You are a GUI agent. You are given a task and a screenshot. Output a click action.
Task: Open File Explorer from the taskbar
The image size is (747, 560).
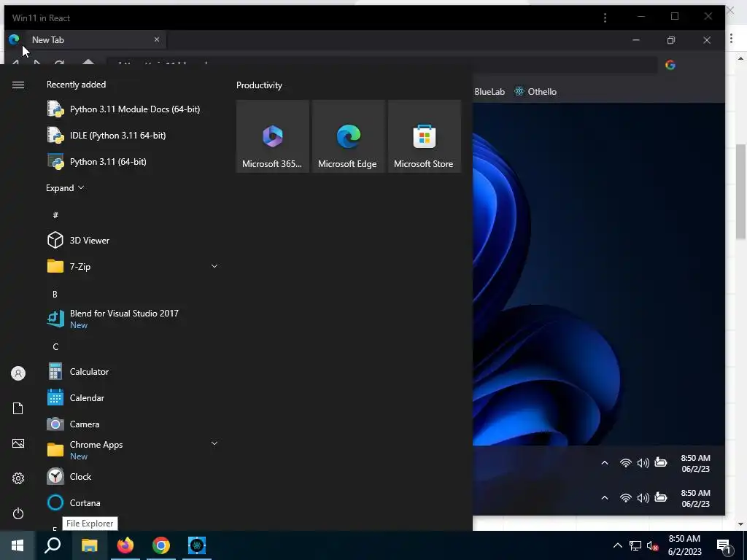(x=89, y=545)
